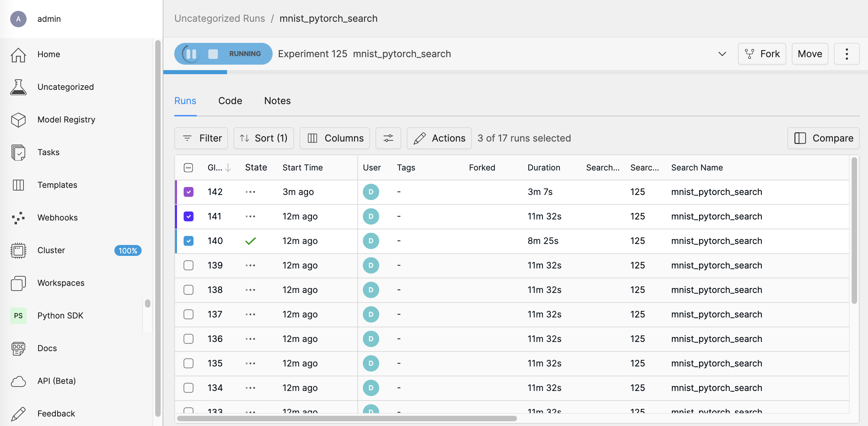Open Uncategorized flask icon

(x=18, y=87)
